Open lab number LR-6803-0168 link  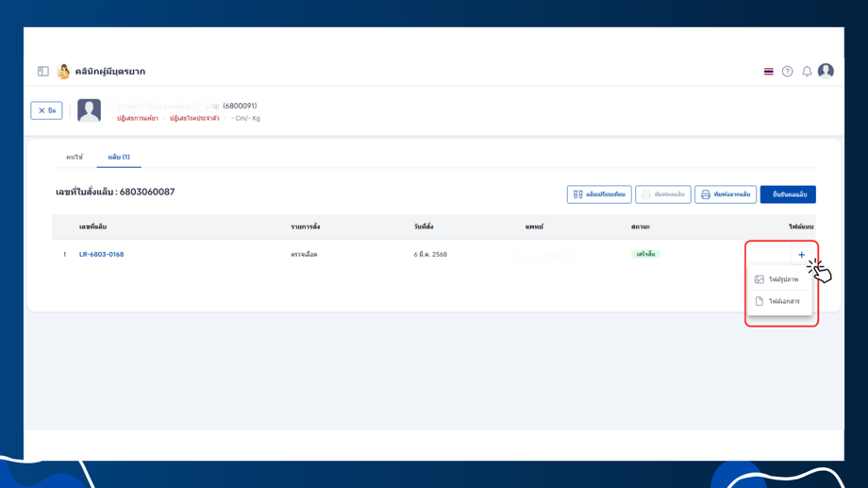pyautogui.click(x=101, y=254)
